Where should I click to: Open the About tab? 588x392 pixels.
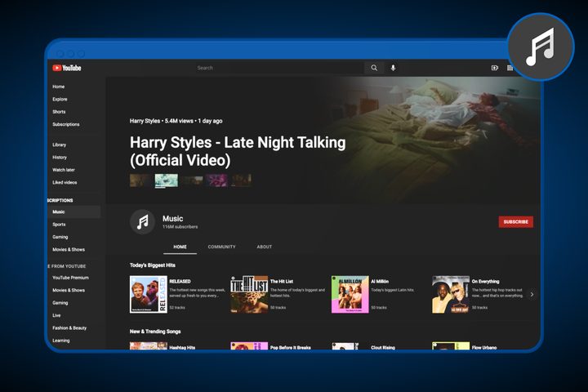[x=265, y=247]
